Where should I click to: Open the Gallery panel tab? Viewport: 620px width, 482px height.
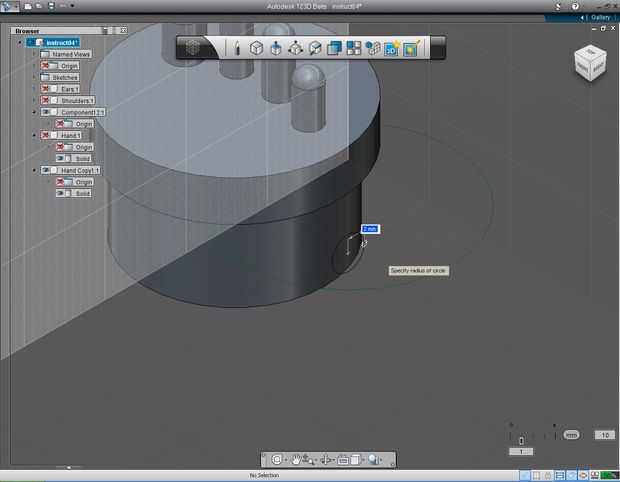click(x=600, y=17)
